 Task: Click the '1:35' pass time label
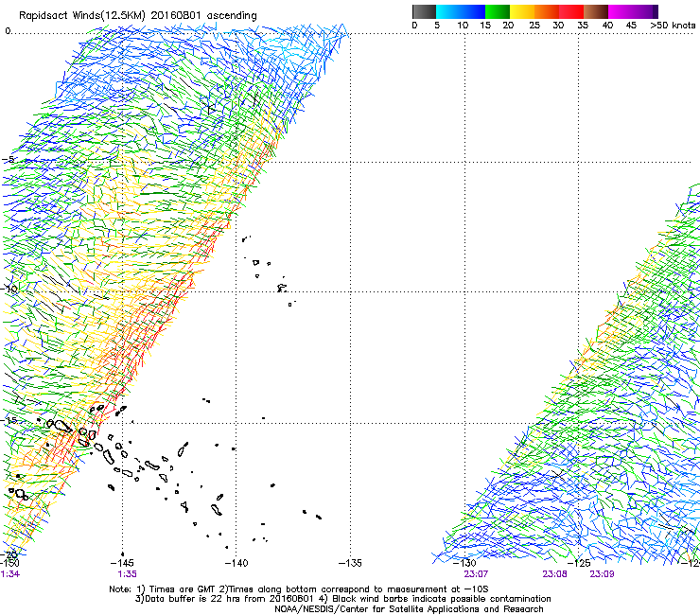[x=128, y=574]
